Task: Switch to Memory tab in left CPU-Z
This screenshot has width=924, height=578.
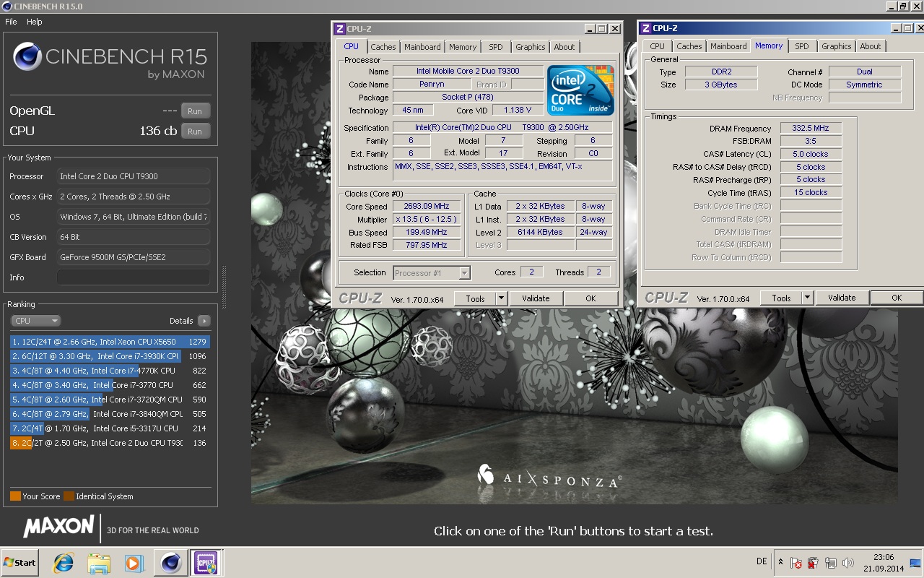Action: coord(463,47)
